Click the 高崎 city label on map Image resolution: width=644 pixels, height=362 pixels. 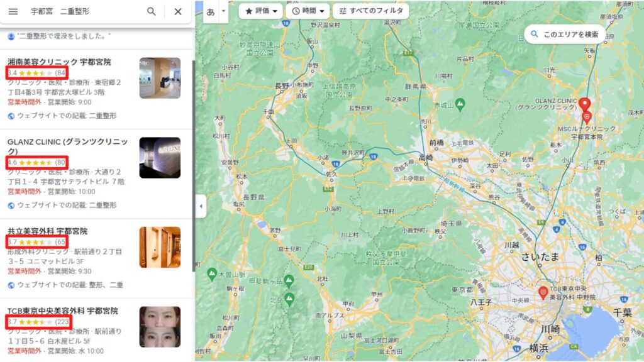(426, 157)
